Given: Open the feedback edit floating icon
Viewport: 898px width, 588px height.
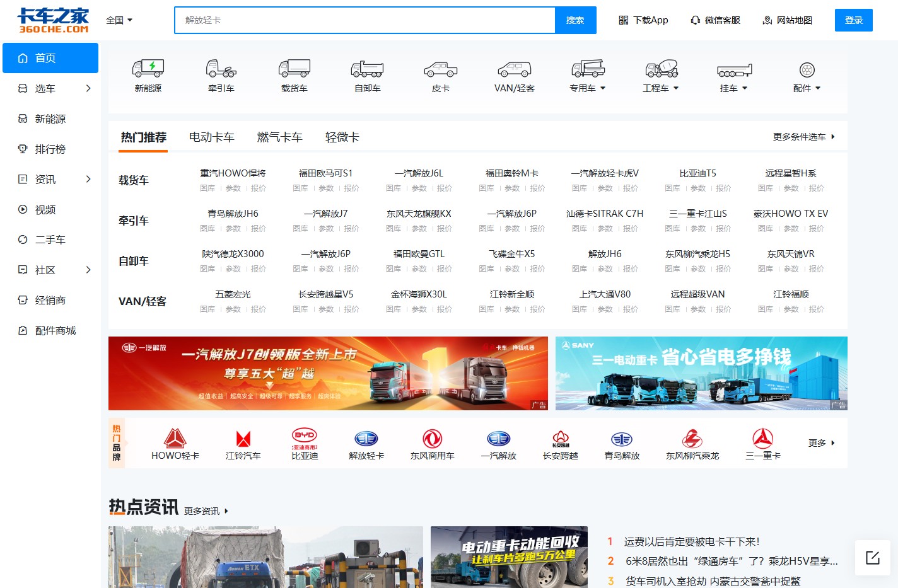Looking at the screenshot, I should (873, 557).
